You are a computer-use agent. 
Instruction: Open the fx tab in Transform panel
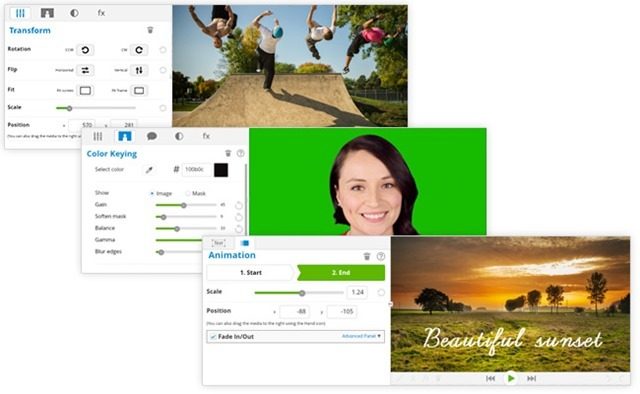(101, 13)
